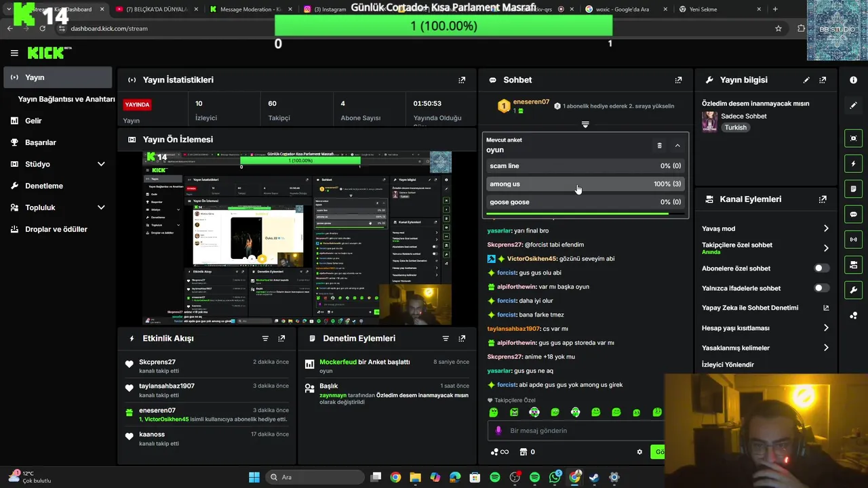Pop out the Denetim Eylemleri panel
The width and height of the screenshot is (868, 488).
pos(462,338)
